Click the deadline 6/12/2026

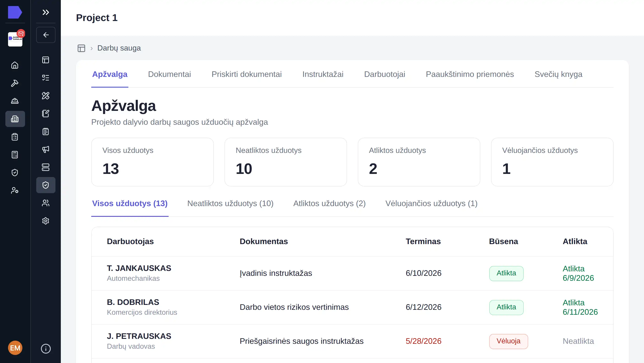coord(424,307)
